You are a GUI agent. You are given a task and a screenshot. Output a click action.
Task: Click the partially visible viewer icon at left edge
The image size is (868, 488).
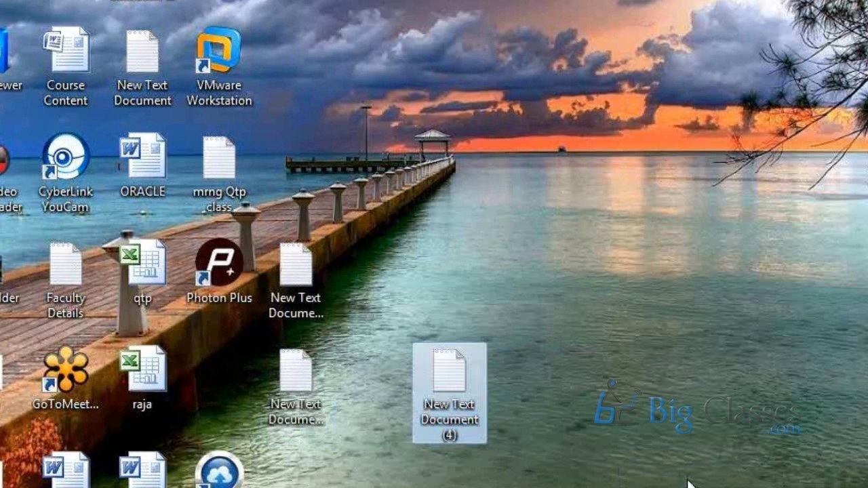pos(5,54)
